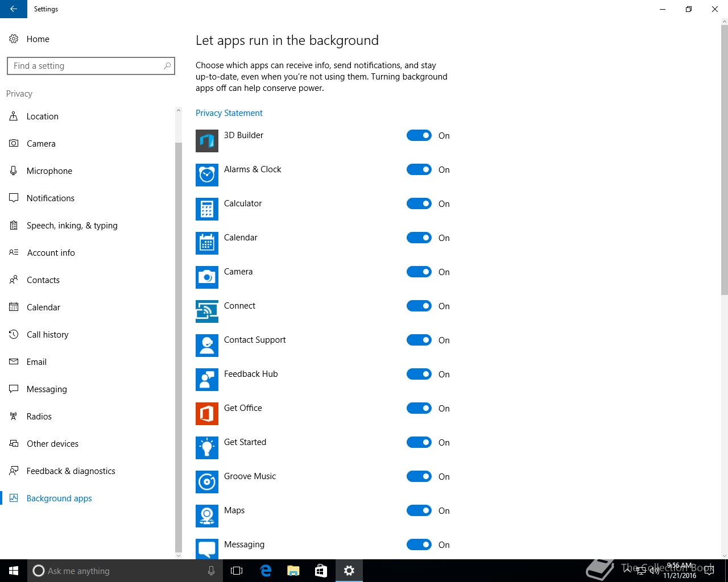
Task: Click the Feedback Hub app icon
Action: 207,380
